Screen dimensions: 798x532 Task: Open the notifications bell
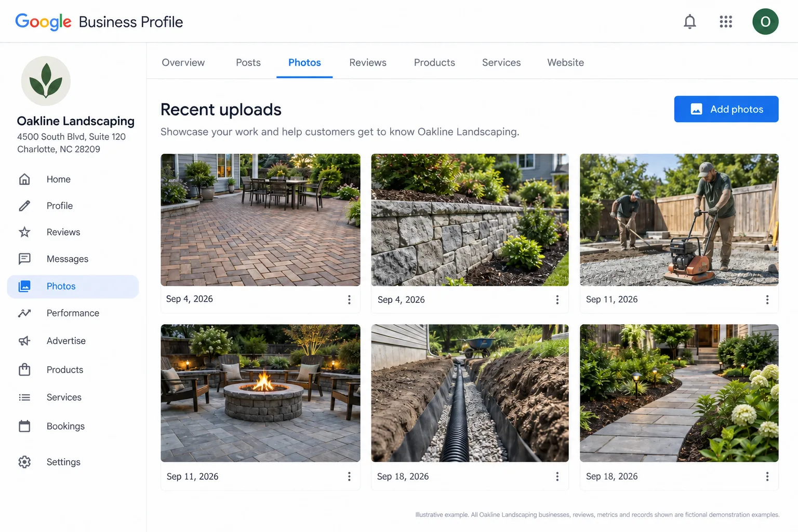click(x=689, y=22)
